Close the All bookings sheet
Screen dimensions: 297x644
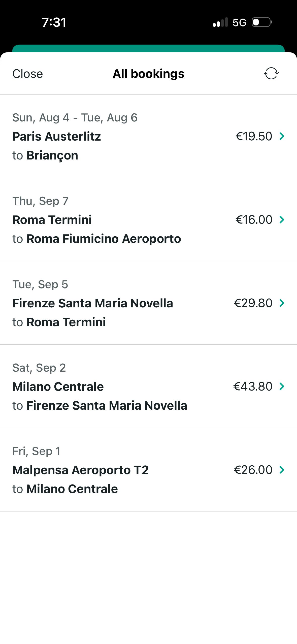click(28, 74)
